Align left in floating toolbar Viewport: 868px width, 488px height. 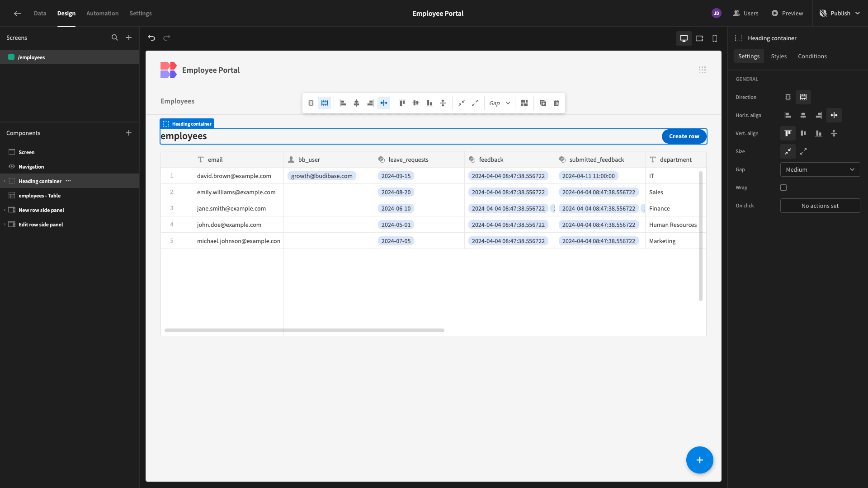(343, 103)
